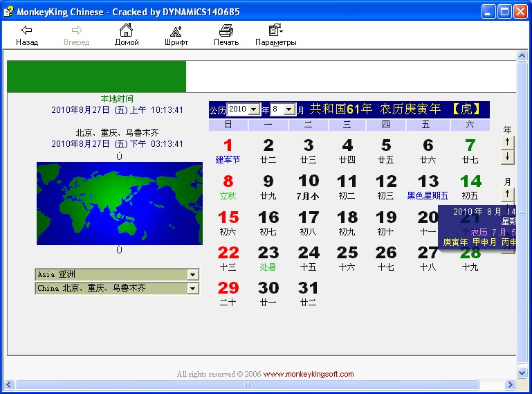The width and height of the screenshot is (532, 394).
Task: Select day 20 十一 in calendar
Action: [428, 223]
